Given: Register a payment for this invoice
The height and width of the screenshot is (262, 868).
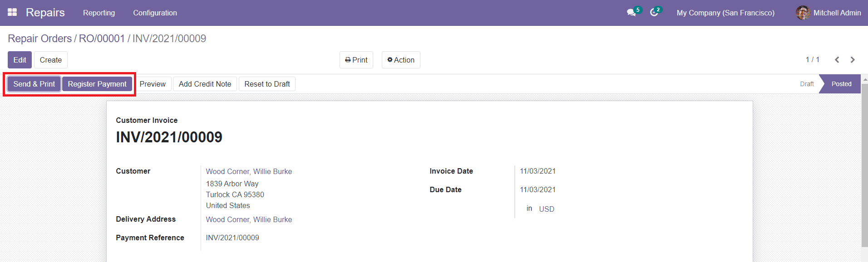Looking at the screenshot, I should [x=97, y=84].
